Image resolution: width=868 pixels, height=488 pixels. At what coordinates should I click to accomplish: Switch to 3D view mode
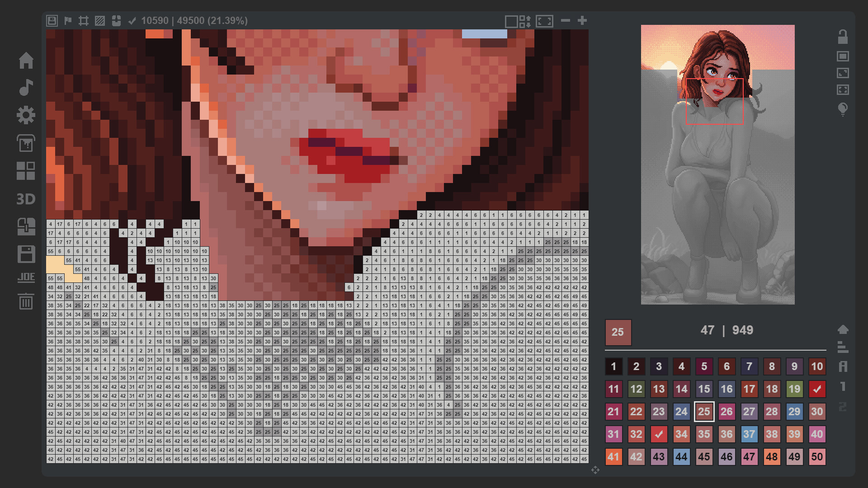(26, 199)
